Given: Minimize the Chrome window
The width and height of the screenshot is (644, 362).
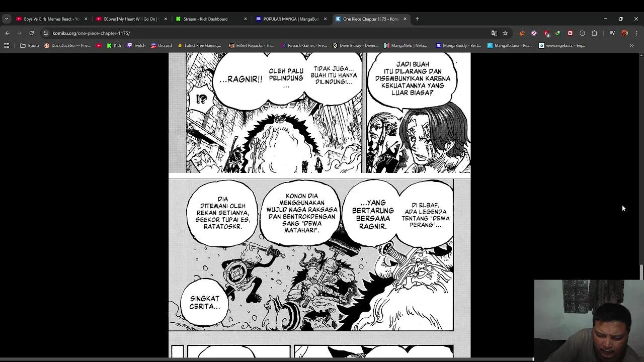Looking at the screenshot, I should [605, 19].
